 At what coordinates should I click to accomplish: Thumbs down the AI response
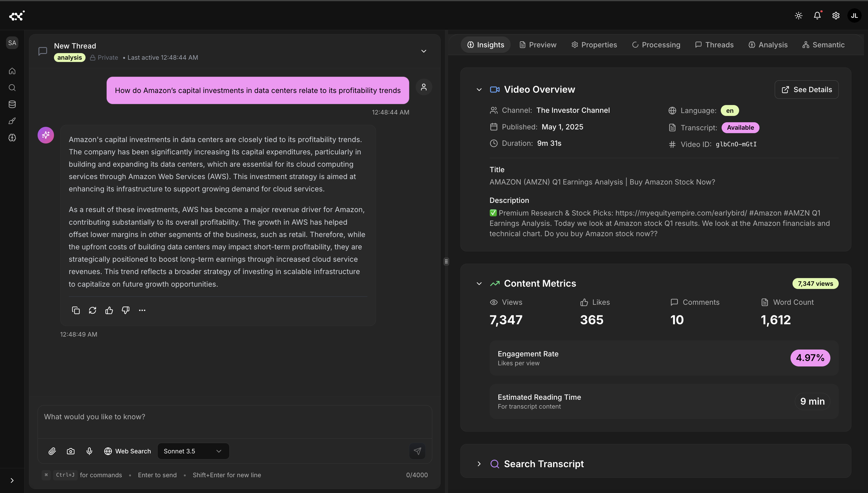[126, 310]
